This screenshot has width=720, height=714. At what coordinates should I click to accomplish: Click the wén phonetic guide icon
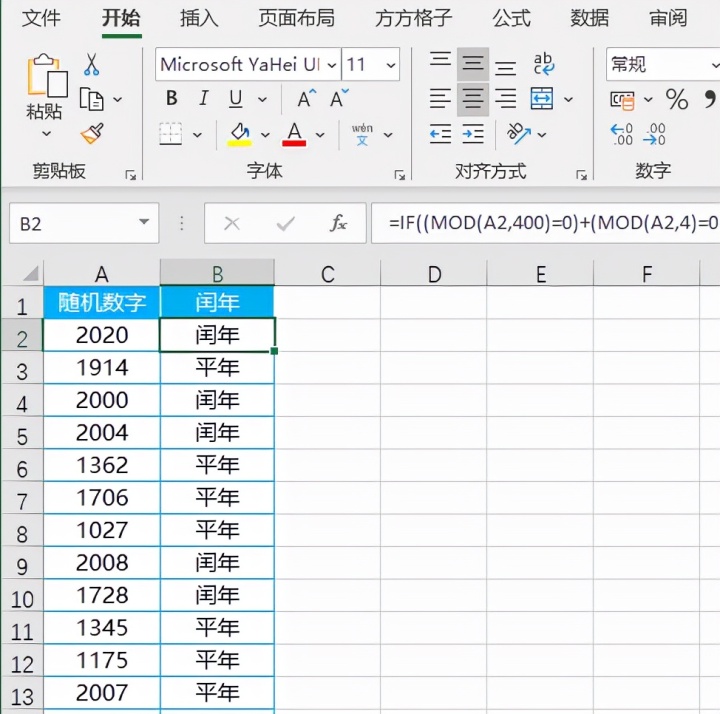coord(362,135)
